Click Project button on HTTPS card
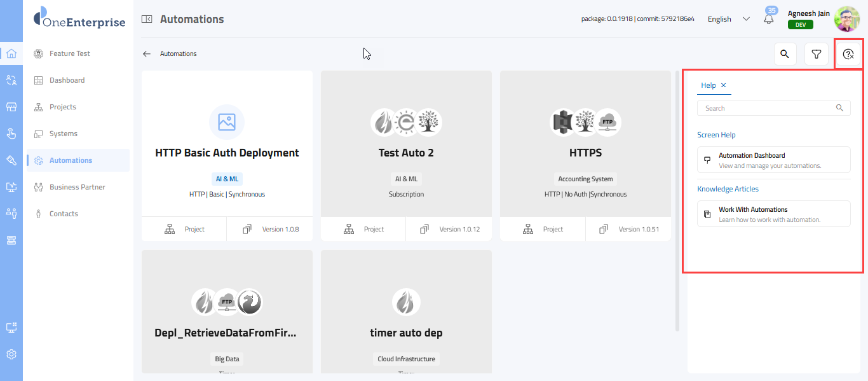Image resolution: width=868 pixels, height=381 pixels. tap(543, 229)
